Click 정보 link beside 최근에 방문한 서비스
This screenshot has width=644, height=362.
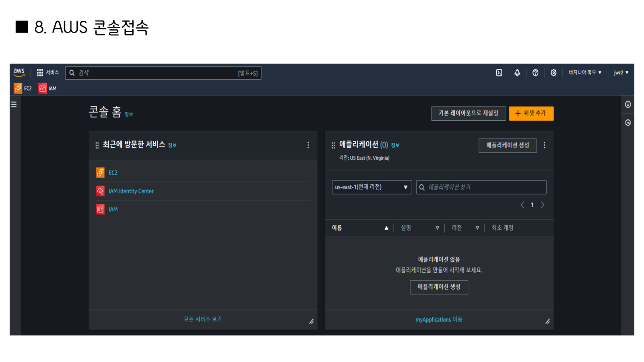[x=172, y=145]
